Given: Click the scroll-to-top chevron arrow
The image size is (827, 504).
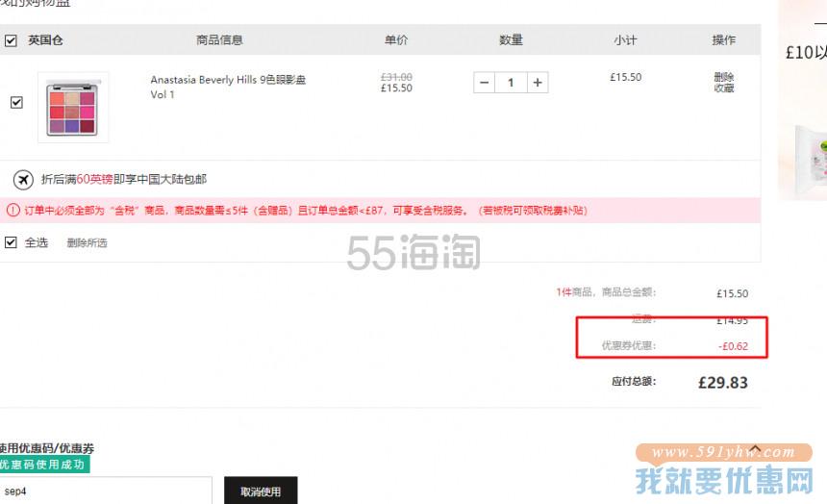Looking at the screenshot, I should pos(755,450).
